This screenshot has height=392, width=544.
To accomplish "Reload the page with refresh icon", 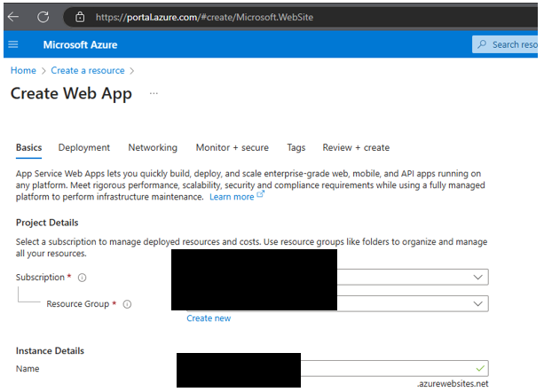I will click(x=43, y=17).
